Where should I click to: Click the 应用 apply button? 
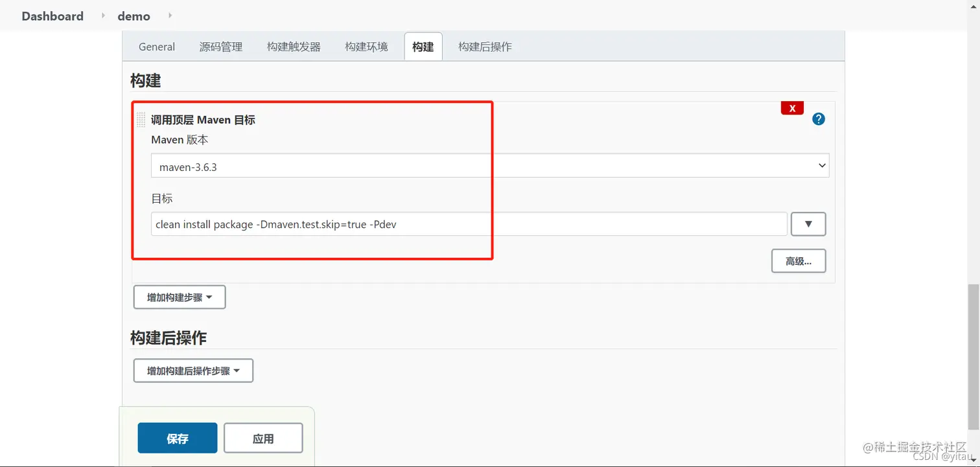coord(263,439)
